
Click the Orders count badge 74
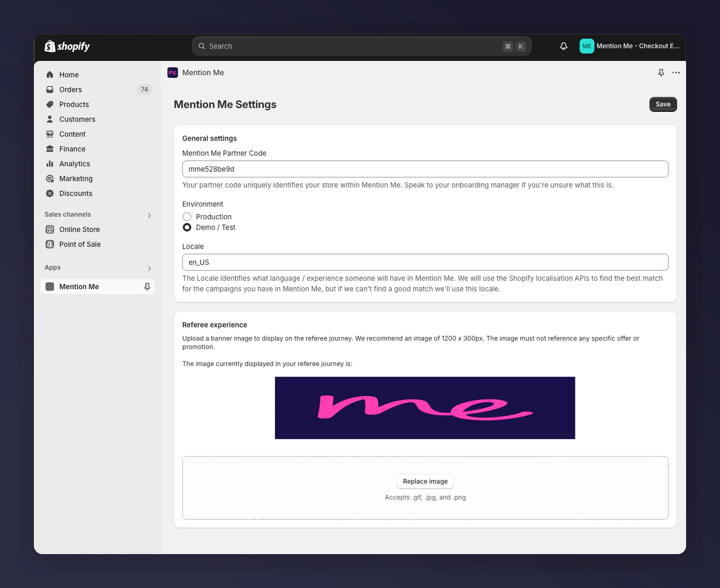click(x=145, y=90)
